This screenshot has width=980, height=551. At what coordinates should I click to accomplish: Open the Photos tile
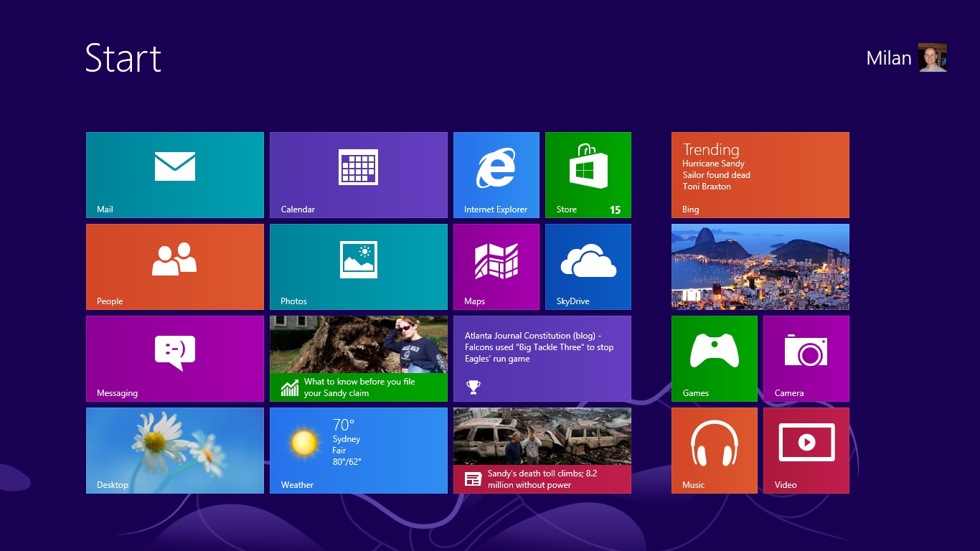coord(359,267)
